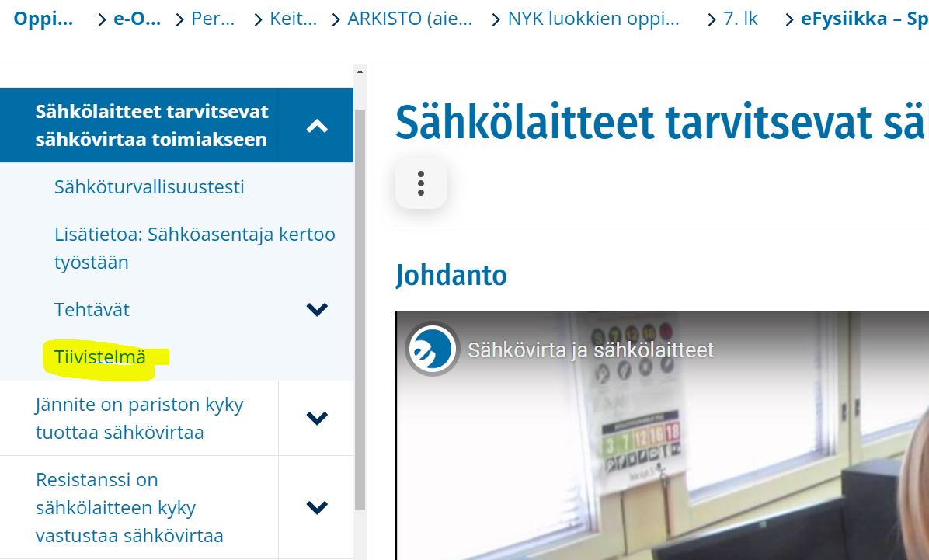Open the Sähkövirta ja sähkölaitteet video title
Viewport: 929px width, 560px height.
pos(590,350)
